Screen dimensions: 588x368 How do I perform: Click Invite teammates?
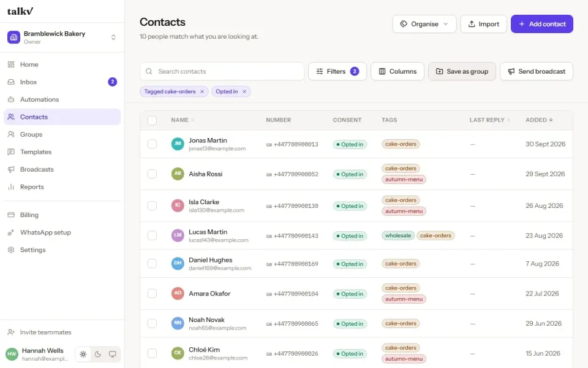click(x=62, y=332)
